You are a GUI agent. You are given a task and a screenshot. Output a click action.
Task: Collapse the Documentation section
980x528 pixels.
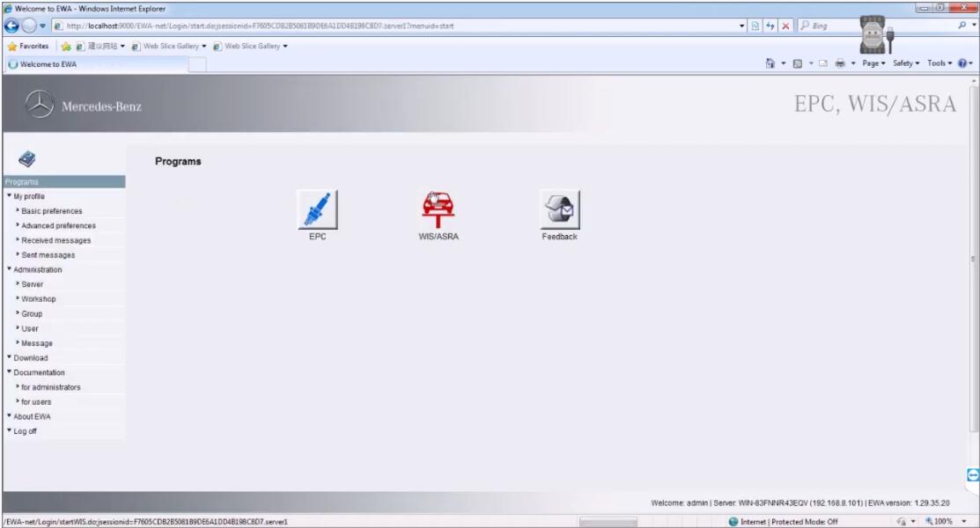[39, 372]
